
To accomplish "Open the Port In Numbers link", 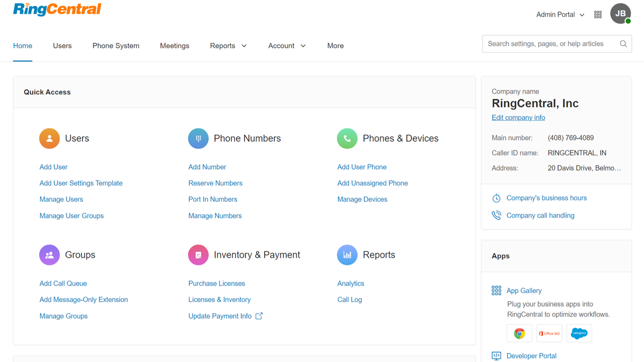I will (x=213, y=199).
